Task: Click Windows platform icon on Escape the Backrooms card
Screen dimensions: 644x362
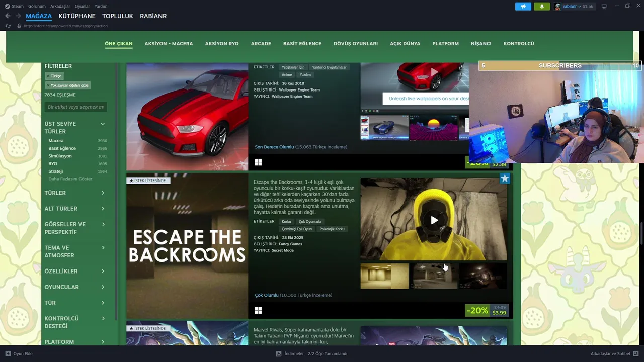Action: (x=258, y=311)
